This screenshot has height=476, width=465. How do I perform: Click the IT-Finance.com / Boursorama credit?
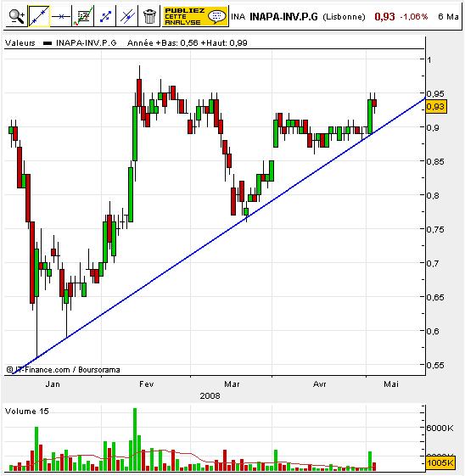point(63,370)
